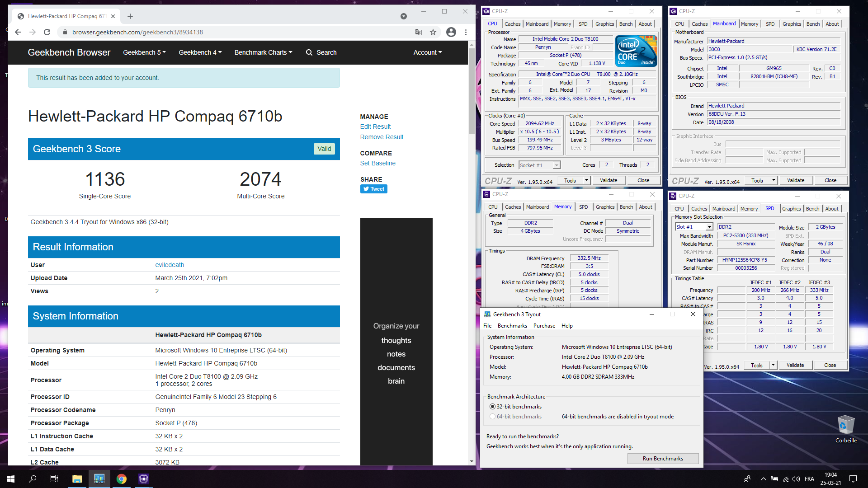The width and height of the screenshot is (868, 488).
Task: Expand Tools arrow in Mainboard tab window
Action: (x=774, y=180)
